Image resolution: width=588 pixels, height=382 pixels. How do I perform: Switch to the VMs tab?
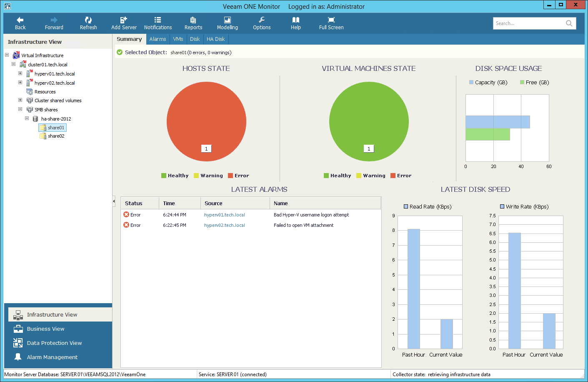[x=178, y=39]
